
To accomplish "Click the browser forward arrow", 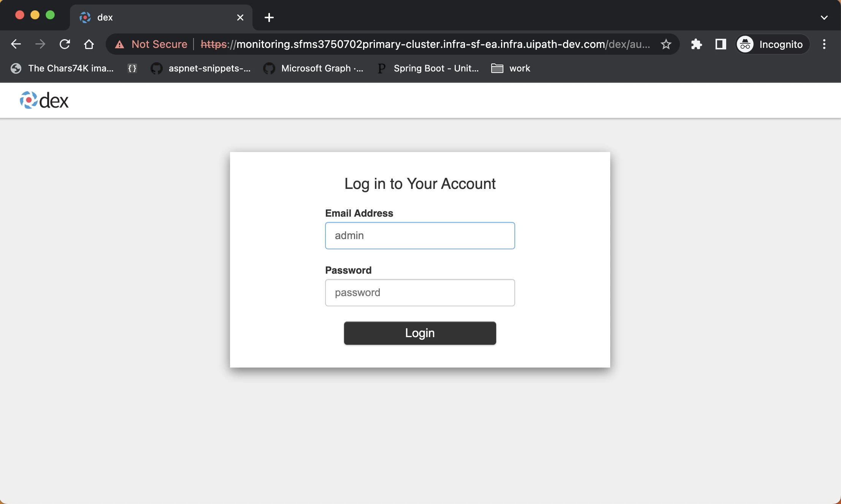I will (40, 44).
